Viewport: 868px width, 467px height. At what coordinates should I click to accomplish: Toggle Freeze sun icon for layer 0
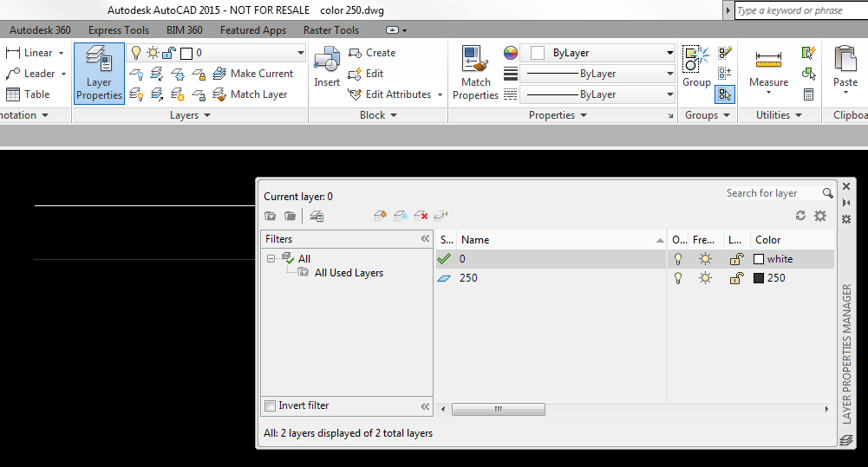click(x=705, y=259)
